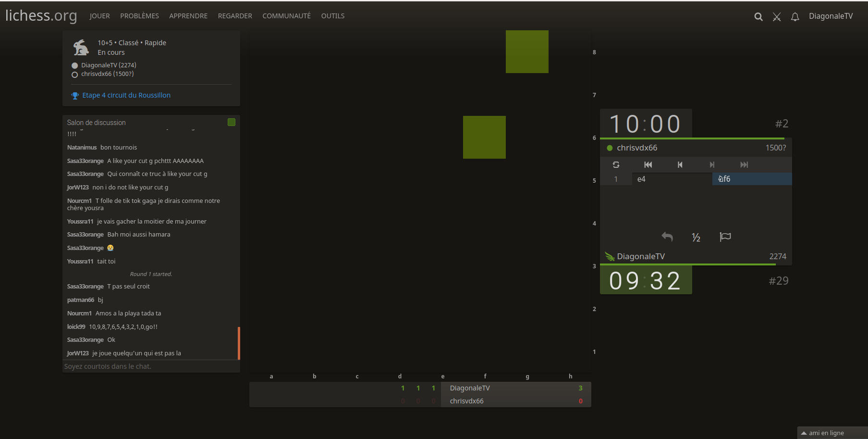Go to next move button
868x439 pixels.
(712, 164)
